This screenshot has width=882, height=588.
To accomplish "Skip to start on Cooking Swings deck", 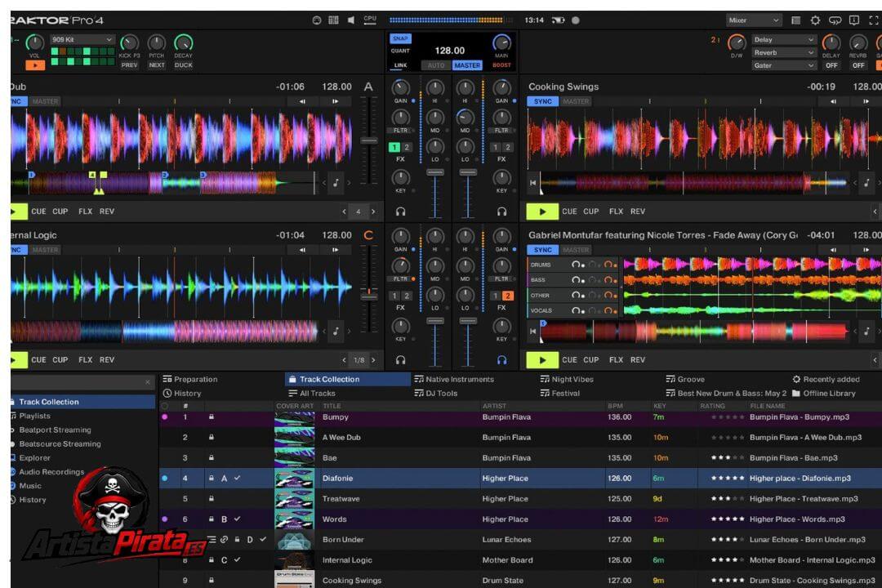I will (x=532, y=183).
